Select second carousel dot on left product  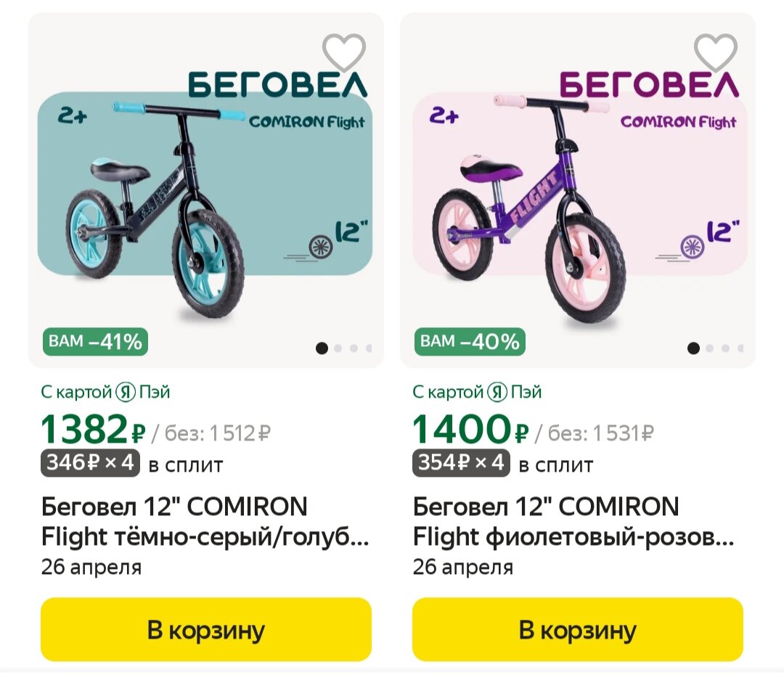(338, 348)
